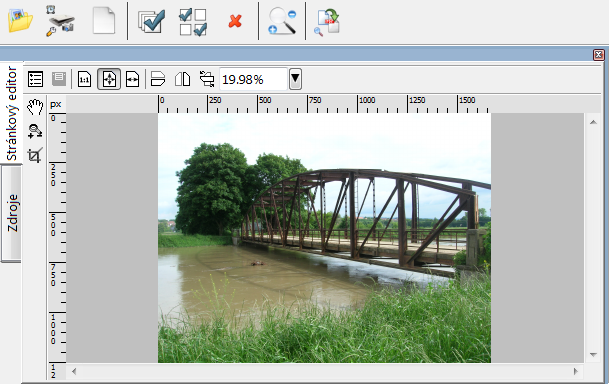Select the crop tool
The height and width of the screenshot is (384, 609).
pos(35,155)
